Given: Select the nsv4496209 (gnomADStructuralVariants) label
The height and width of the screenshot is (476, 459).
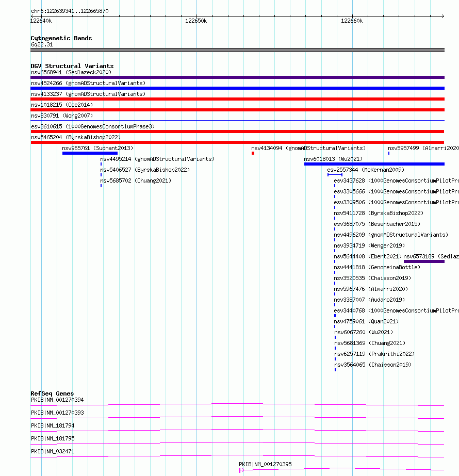Looking at the screenshot, I should [x=391, y=235].
